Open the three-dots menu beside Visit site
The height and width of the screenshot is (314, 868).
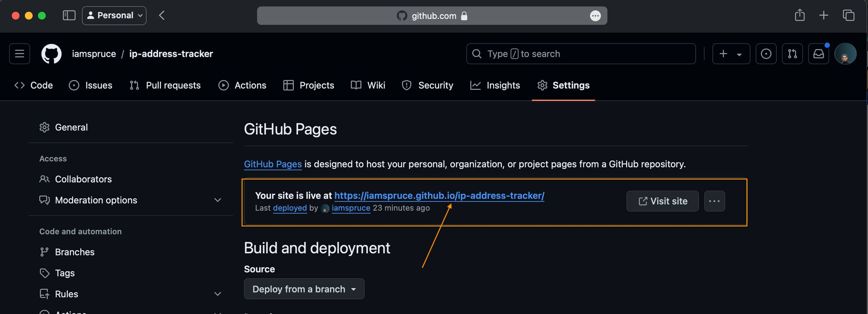(714, 201)
